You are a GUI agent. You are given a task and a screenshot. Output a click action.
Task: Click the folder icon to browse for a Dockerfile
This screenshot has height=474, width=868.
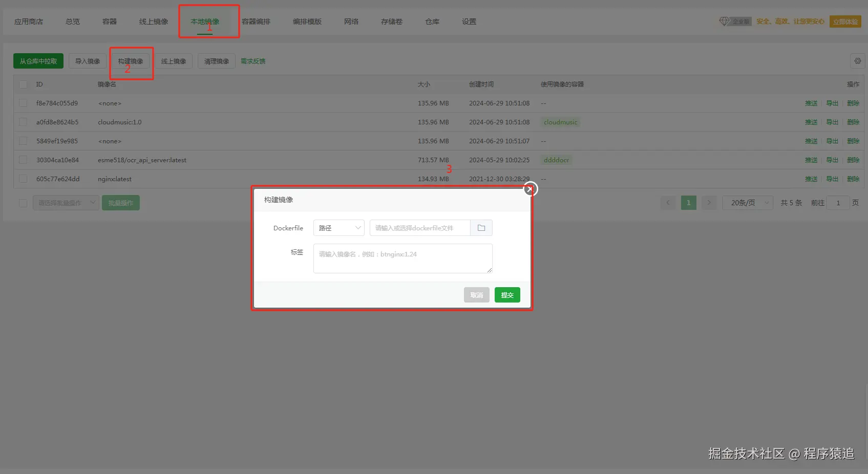481,228
